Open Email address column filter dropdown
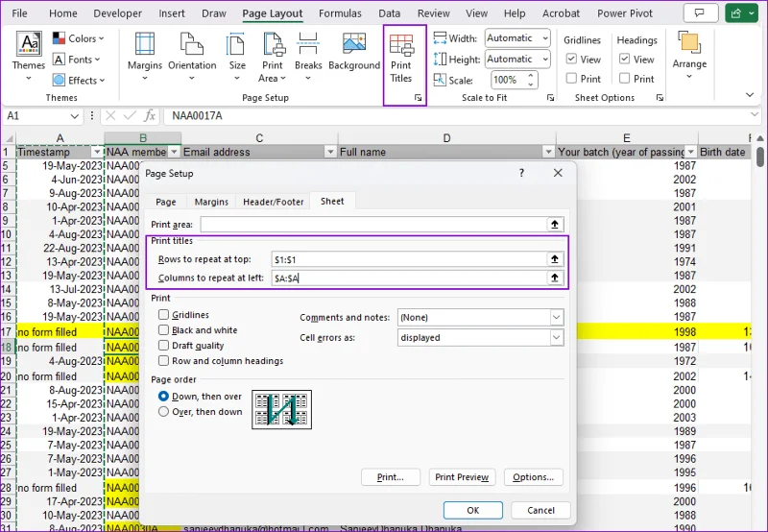768x532 pixels. click(330, 152)
